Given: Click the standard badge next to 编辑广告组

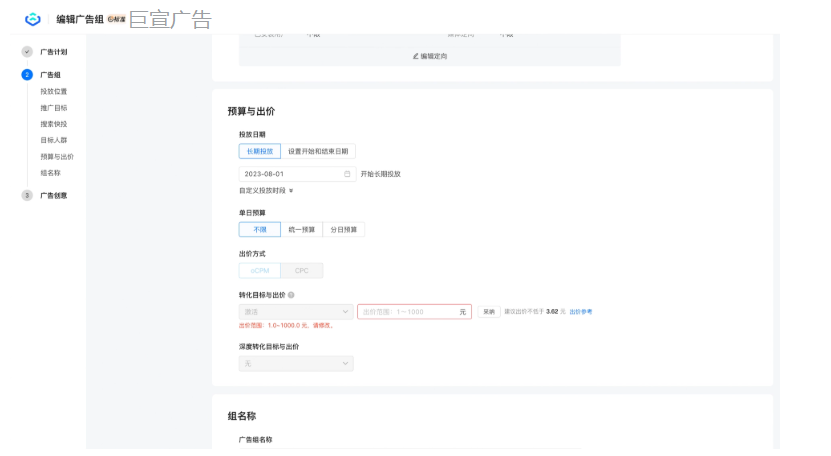Looking at the screenshot, I should pos(117,19).
